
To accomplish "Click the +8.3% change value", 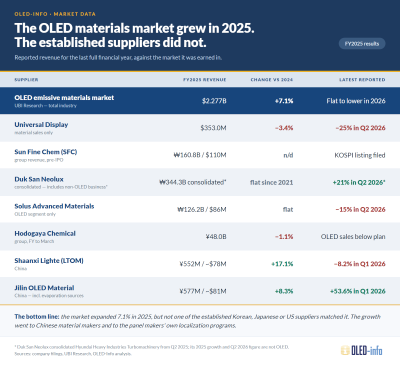I will point(284,291).
